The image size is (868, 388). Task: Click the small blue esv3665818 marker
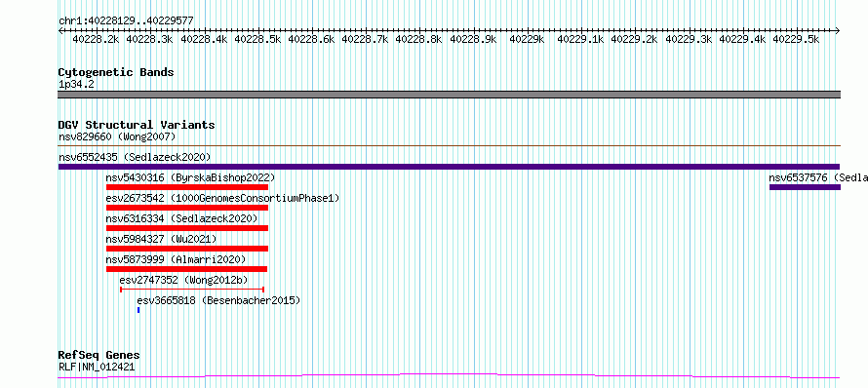coord(138,310)
